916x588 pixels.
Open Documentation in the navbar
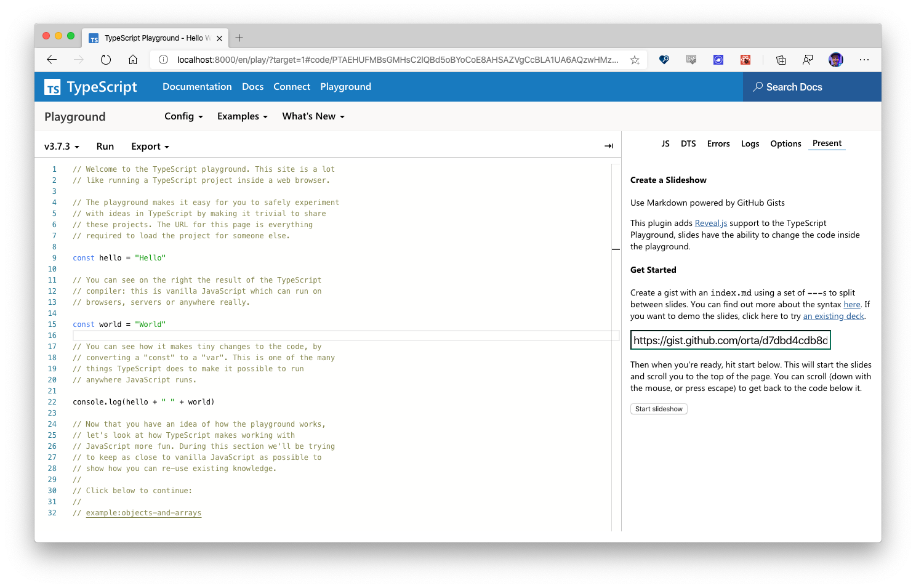(197, 87)
